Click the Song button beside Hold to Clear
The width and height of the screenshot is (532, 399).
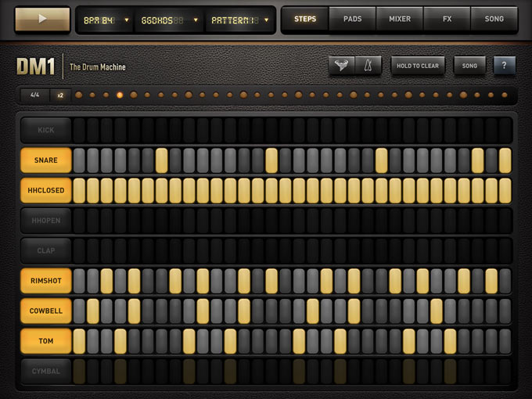coord(469,66)
